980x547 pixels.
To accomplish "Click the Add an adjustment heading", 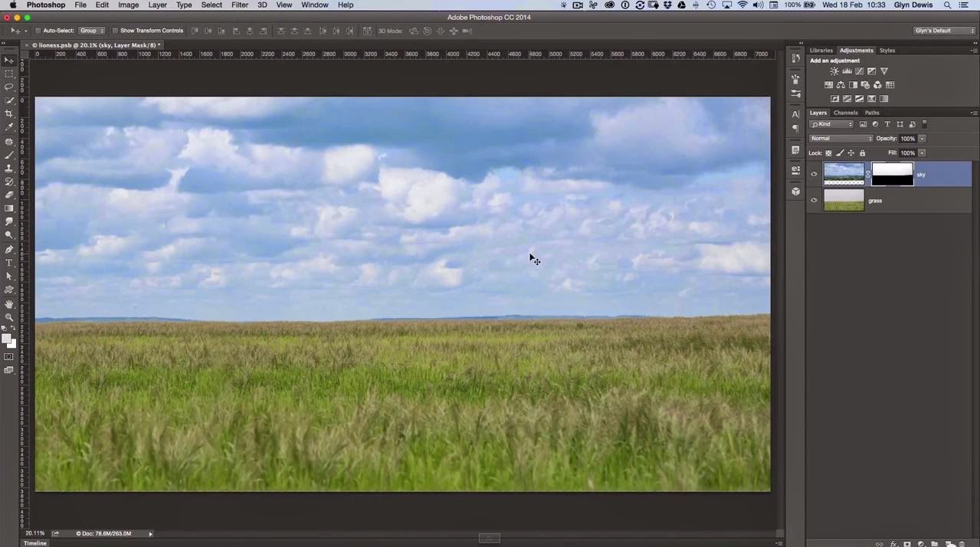I will point(834,61).
